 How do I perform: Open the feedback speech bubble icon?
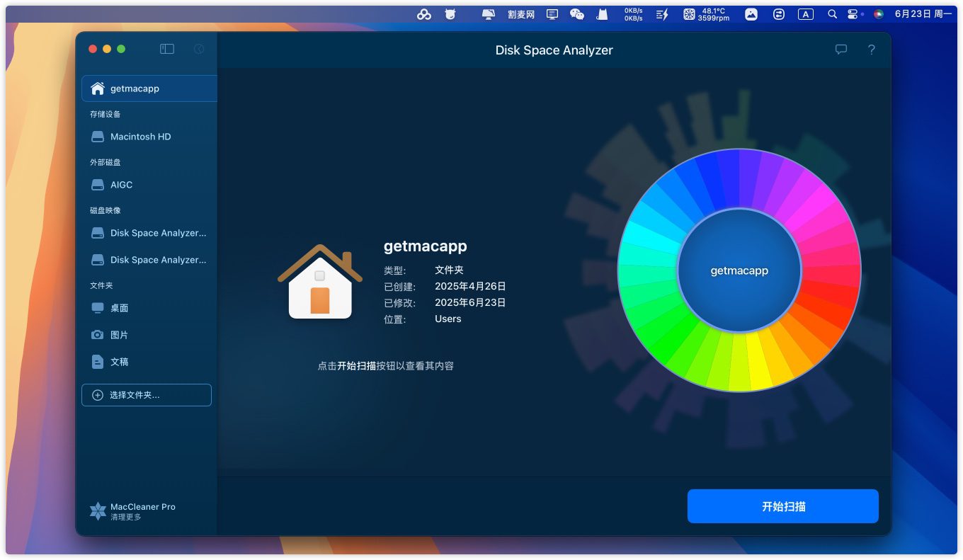[x=841, y=50]
